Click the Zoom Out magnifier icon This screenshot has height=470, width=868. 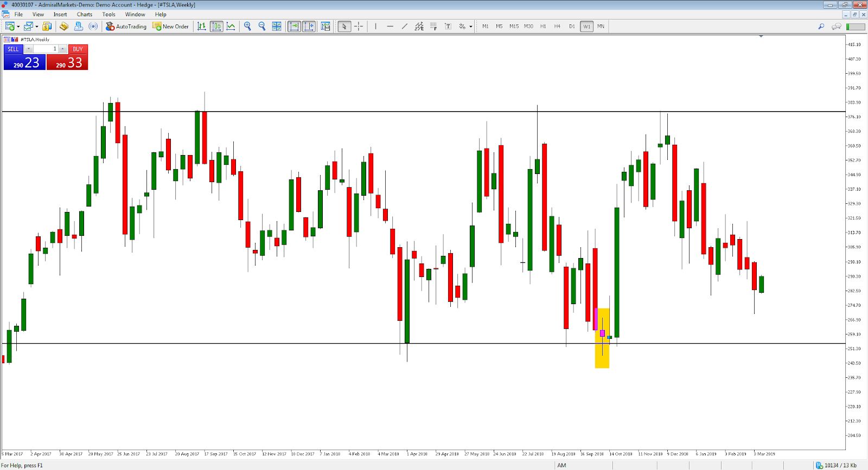pos(262,26)
